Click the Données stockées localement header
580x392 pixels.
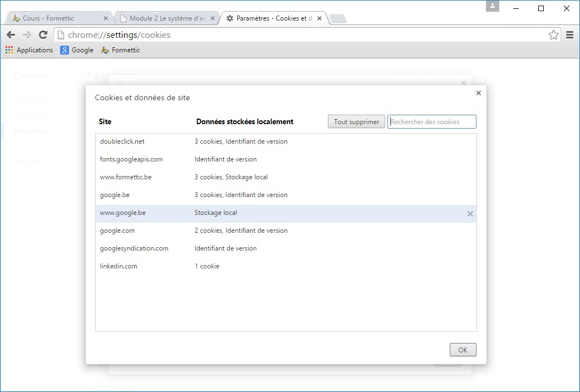(245, 121)
